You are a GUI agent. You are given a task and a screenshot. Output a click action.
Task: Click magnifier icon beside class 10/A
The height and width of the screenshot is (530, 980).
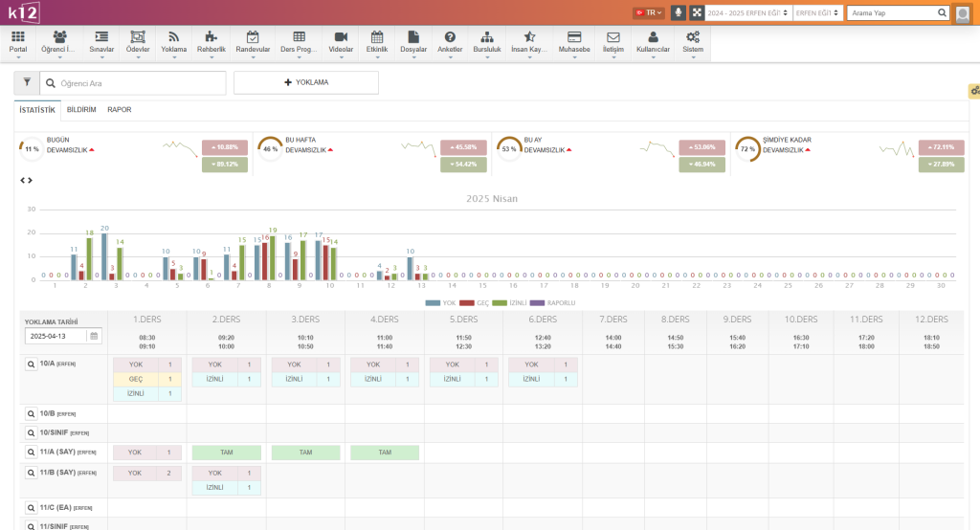[x=31, y=364]
